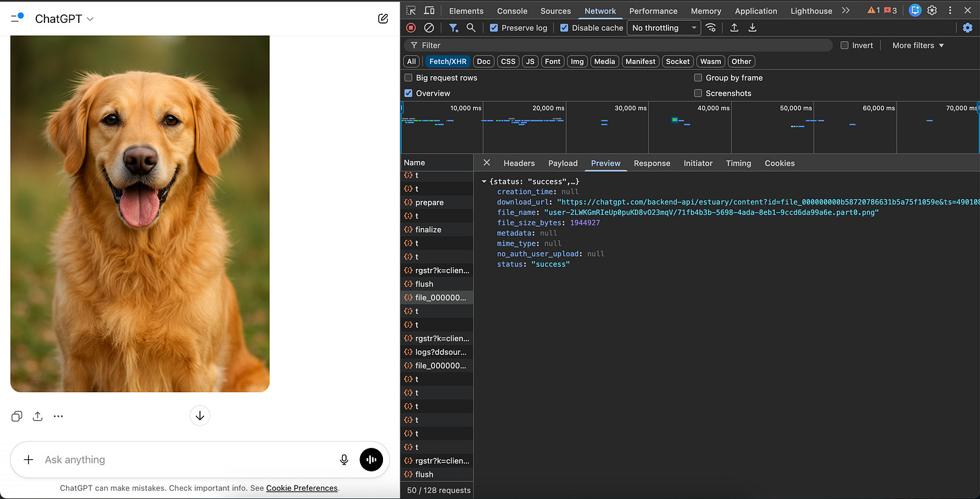Viewport: 980px width, 499px height.
Task: Clear the network log
Action: 429,28
